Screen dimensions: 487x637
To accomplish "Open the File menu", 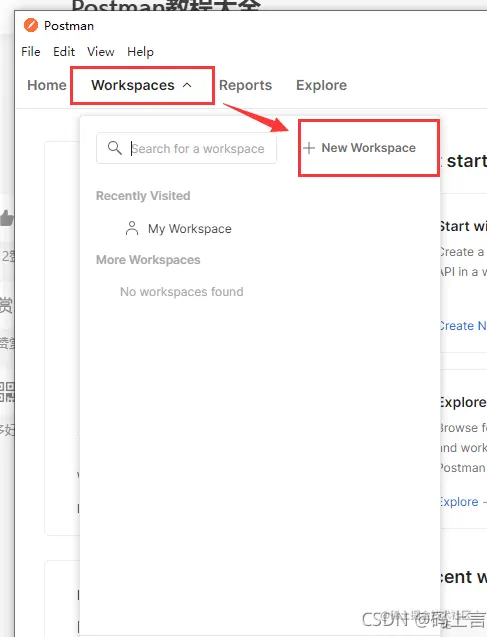I will coord(31,52).
